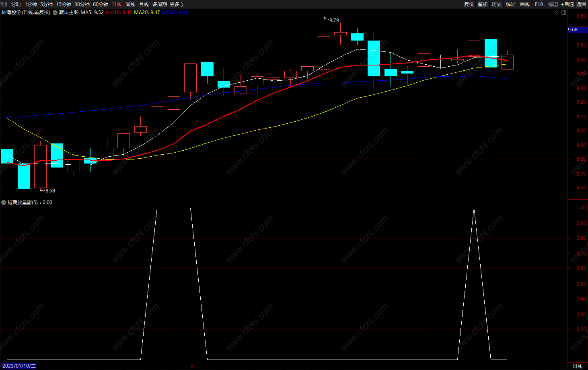The height and width of the screenshot is (370, 588).
Task: Select the 60分钟 period
Action: 101,4
